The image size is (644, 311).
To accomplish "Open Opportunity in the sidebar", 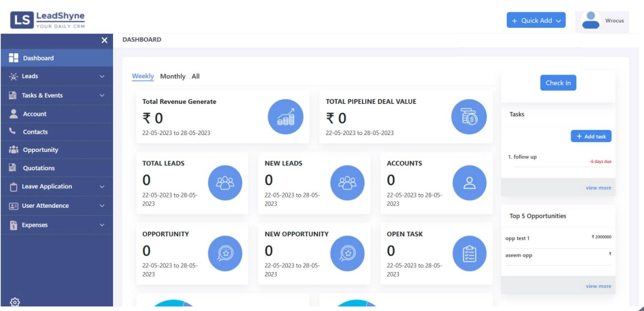I will pyautogui.click(x=57, y=150).
